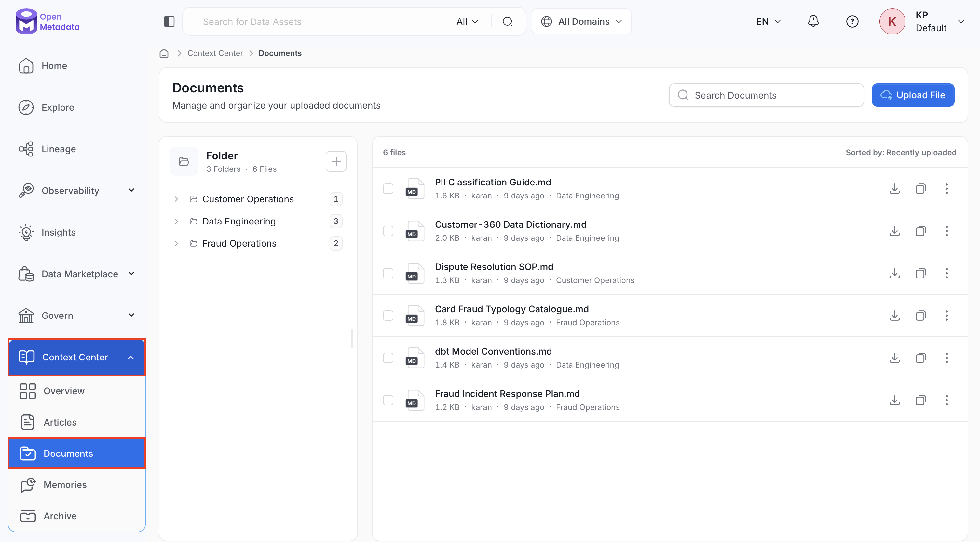Click the OpenMetadata logo
Screen dimensions: 980x542
(48, 22)
